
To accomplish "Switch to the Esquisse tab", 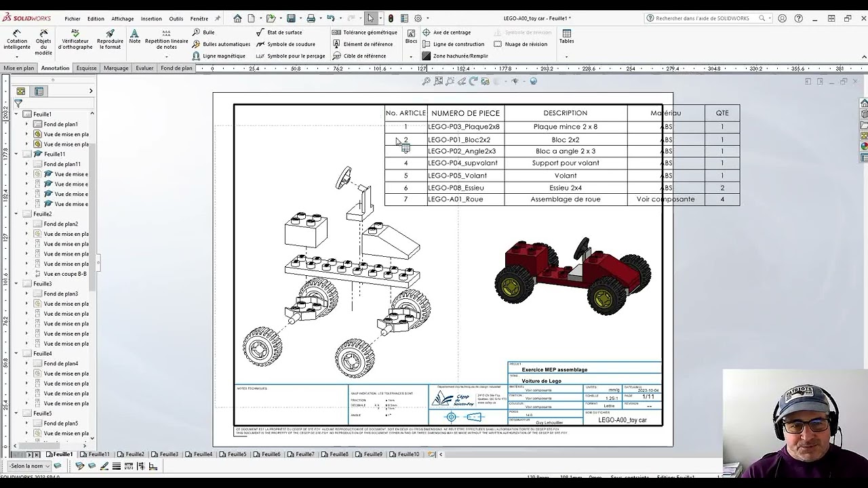I will tap(86, 68).
